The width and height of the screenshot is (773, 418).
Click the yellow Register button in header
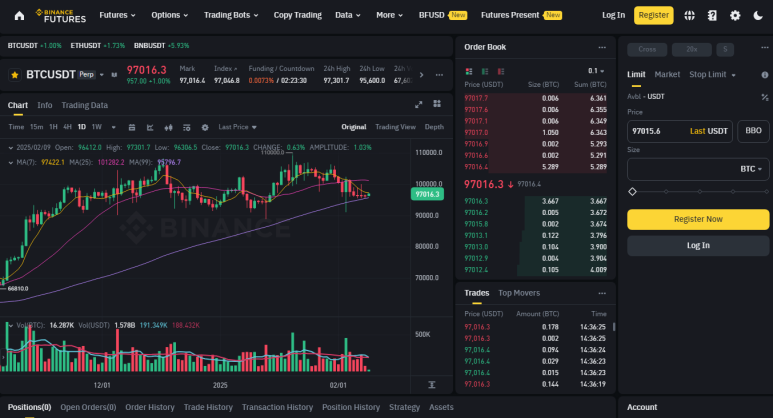(x=654, y=15)
